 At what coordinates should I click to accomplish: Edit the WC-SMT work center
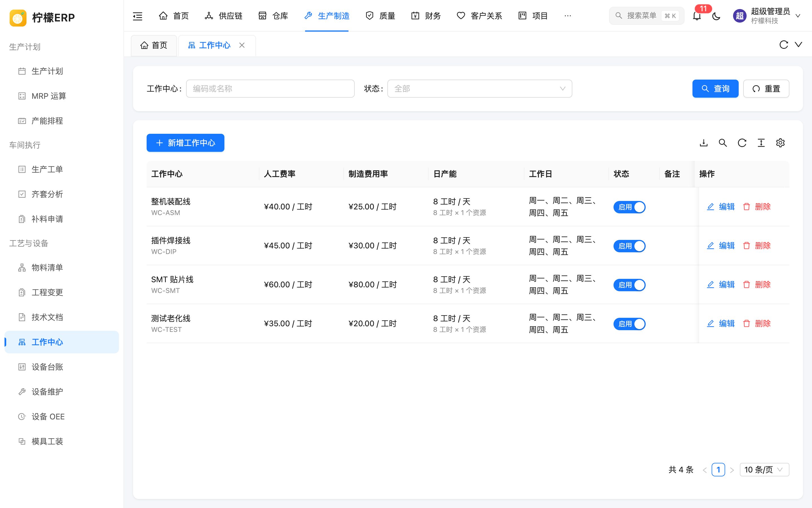721,284
